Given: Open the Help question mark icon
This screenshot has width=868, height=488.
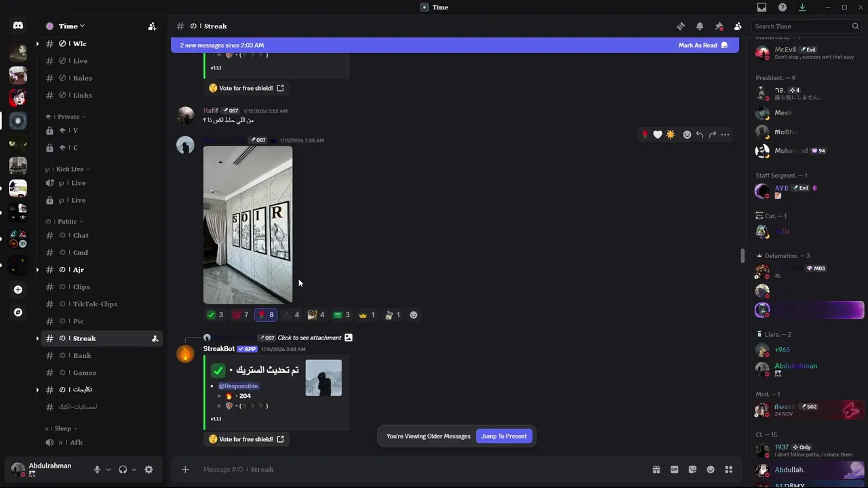Looking at the screenshot, I should pos(783,7).
